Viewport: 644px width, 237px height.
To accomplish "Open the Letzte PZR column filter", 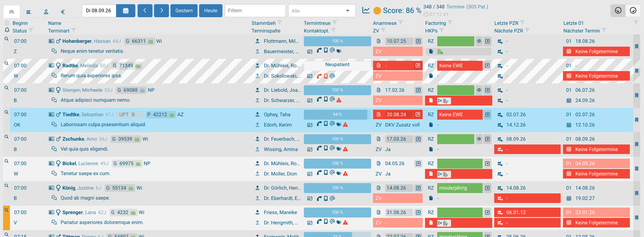I will coord(522,23).
